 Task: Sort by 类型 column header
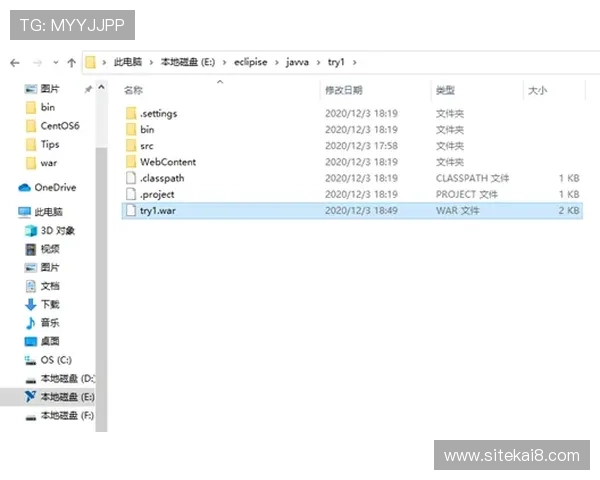pyautogui.click(x=445, y=90)
